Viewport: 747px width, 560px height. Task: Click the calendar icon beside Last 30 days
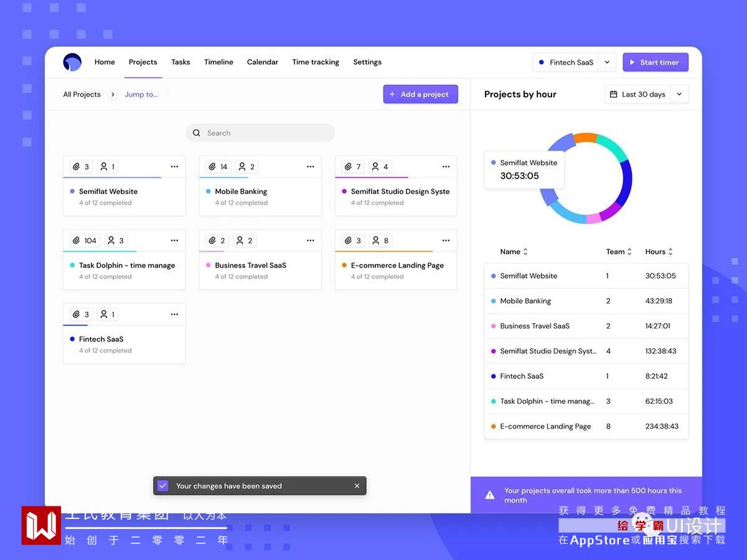tap(614, 95)
